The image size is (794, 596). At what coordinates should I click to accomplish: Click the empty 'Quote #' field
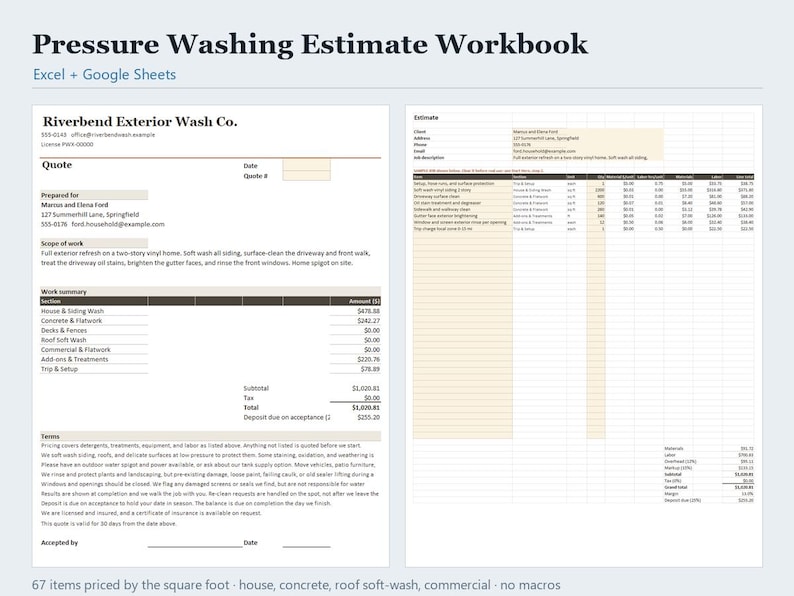[306, 176]
